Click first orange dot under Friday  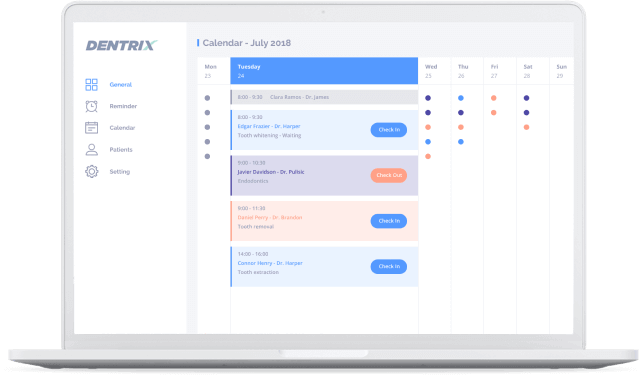(x=493, y=98)
